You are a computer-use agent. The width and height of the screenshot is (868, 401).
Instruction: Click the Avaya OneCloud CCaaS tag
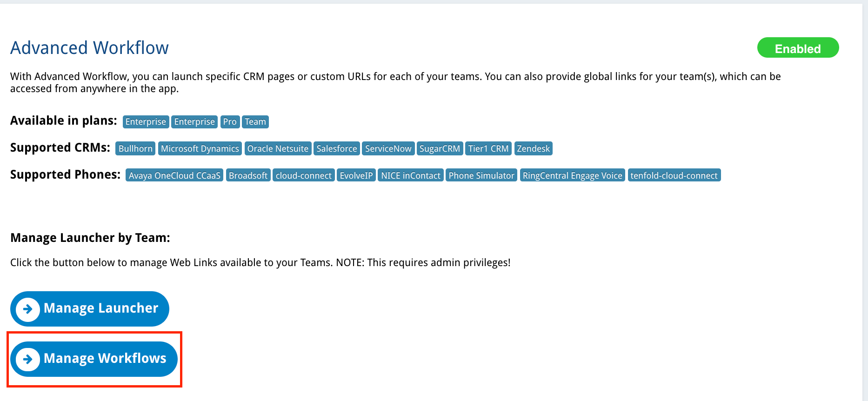[174, 175]
